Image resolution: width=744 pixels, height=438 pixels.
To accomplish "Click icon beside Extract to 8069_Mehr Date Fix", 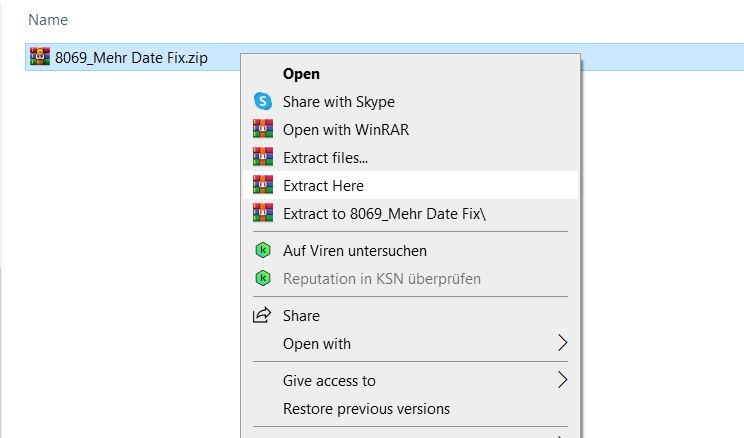I will pos(263,213).
